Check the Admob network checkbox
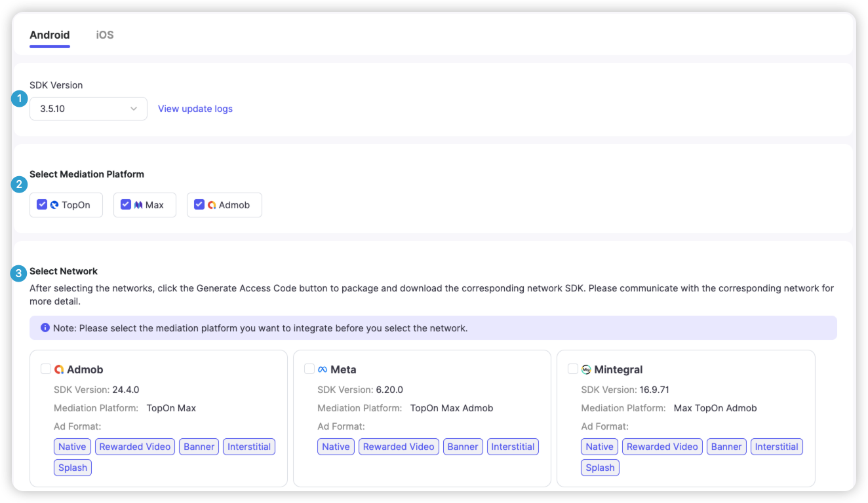The width and height of the screenshot is (868, 503). tap(46, 369)
